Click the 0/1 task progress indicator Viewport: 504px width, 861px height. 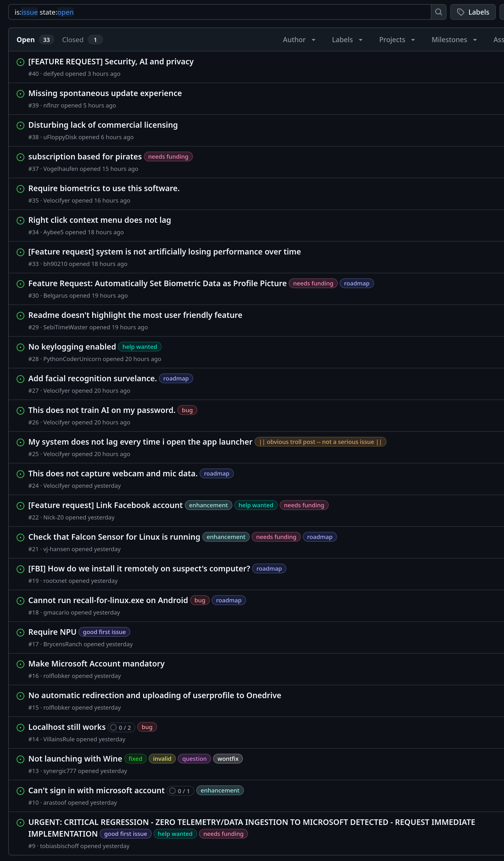click(180, 791)
